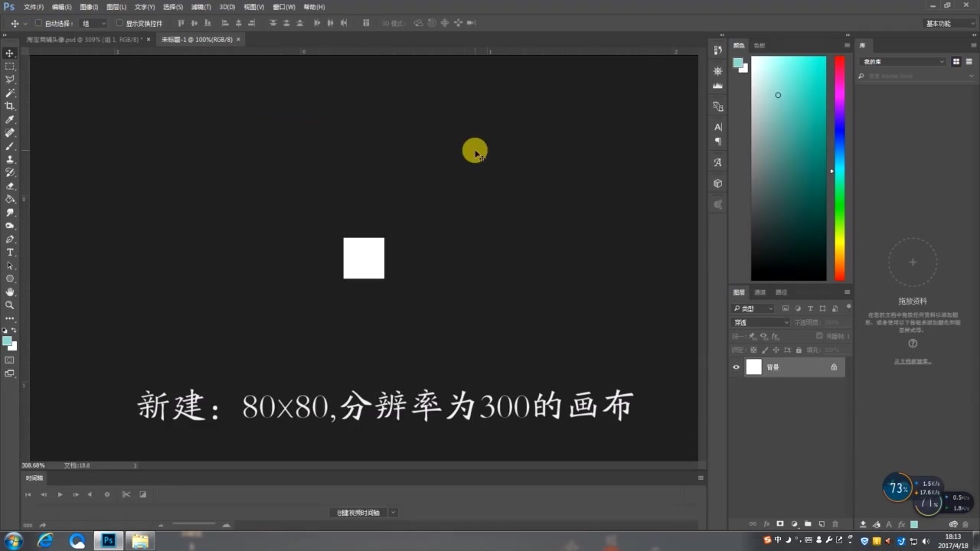
Task: Expand status bar document info arrow
Action: click(x=136, y=465)
